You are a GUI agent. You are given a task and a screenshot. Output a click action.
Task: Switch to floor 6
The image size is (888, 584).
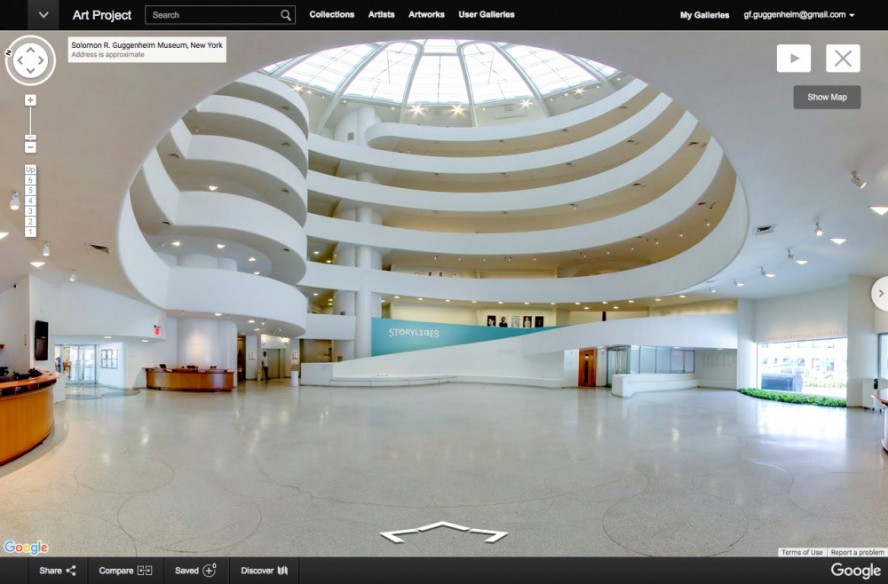click(x=30, y=180)
